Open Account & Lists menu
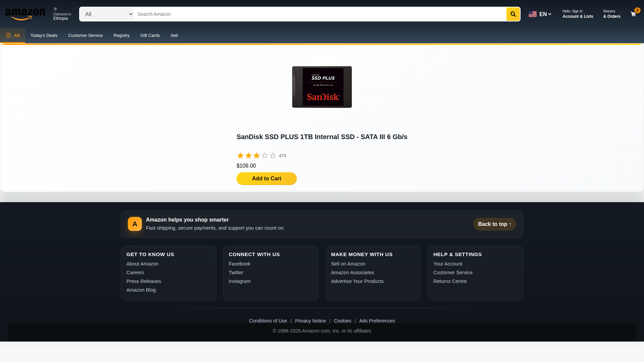644x362 pixels. 578,14
